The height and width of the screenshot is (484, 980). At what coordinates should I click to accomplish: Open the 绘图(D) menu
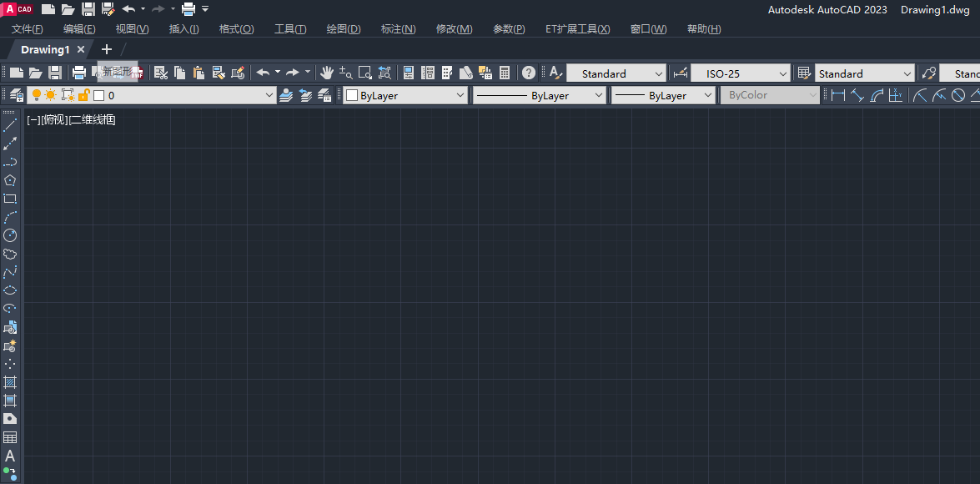(x=343, y=29)
